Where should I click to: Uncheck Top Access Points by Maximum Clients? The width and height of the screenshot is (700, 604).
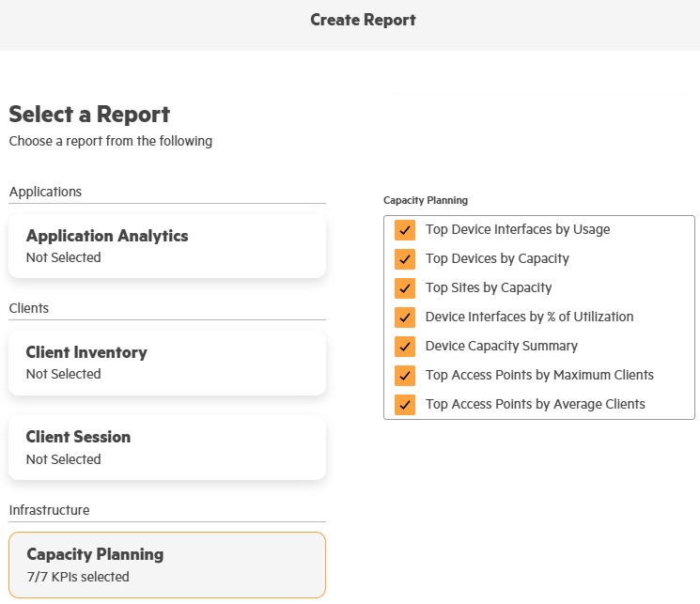click(x=405, y=376)
